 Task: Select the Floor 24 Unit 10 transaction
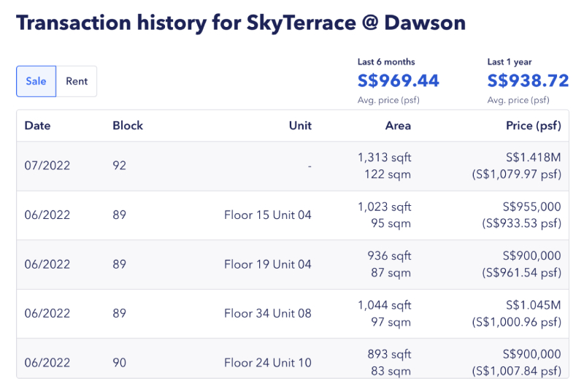pos(267,362)
